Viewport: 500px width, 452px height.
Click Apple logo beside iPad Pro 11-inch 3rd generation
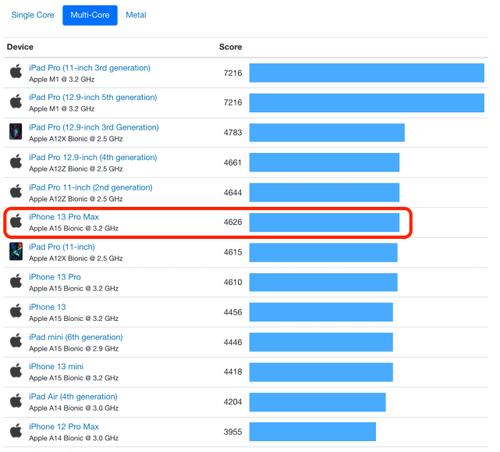[x=16, y=71]
